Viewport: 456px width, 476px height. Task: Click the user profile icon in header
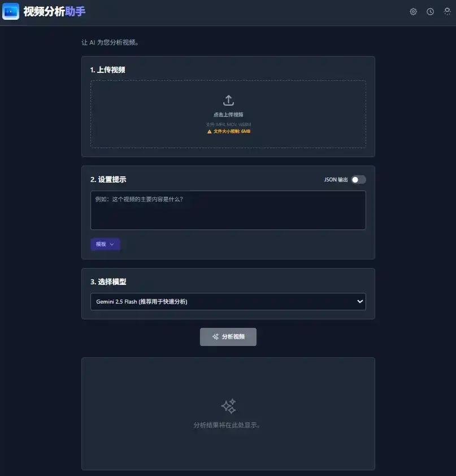447,11
